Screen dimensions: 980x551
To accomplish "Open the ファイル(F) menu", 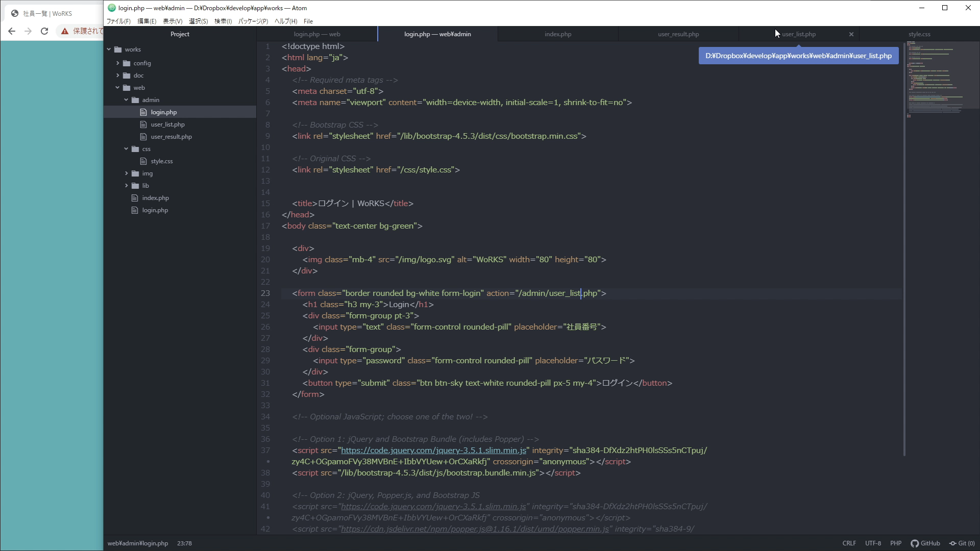I will click(x=118, y=21).
